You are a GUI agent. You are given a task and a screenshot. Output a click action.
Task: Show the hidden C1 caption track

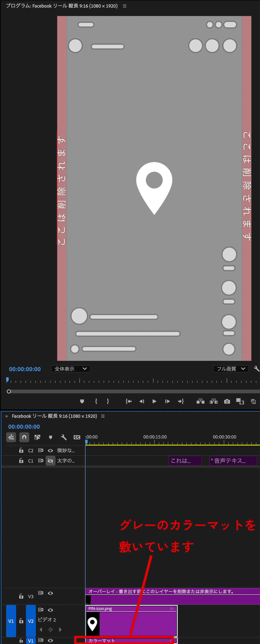click(50, 461)
